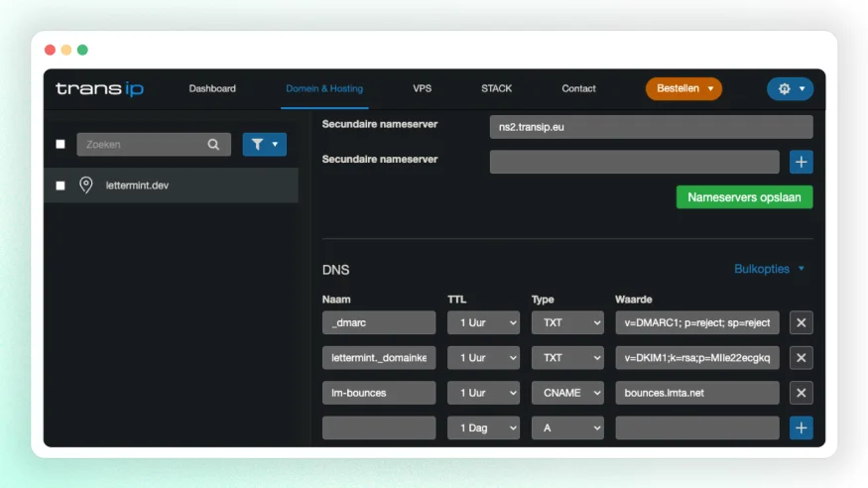
Task: Edit the v=DKIM1 value field
Action: point(697,358)
